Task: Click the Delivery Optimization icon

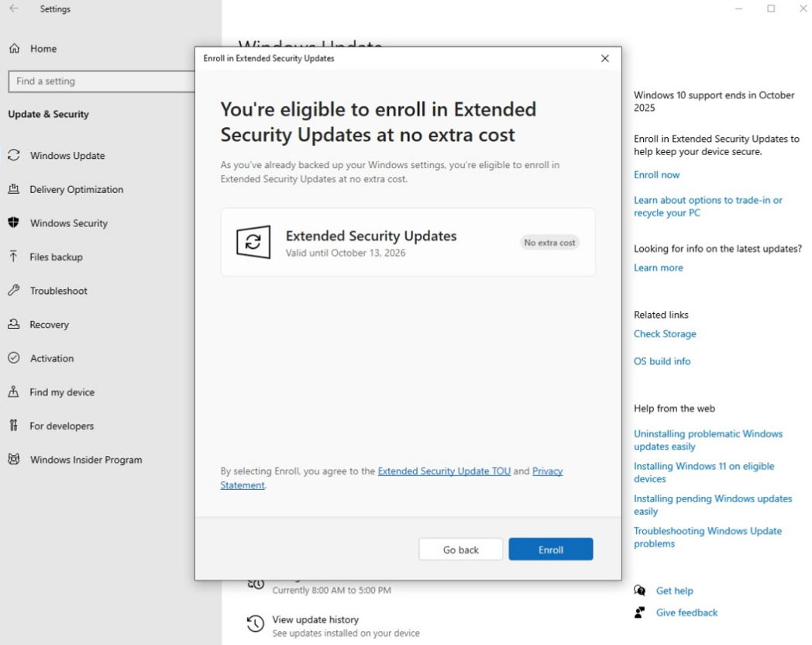Action: [14, 189]
